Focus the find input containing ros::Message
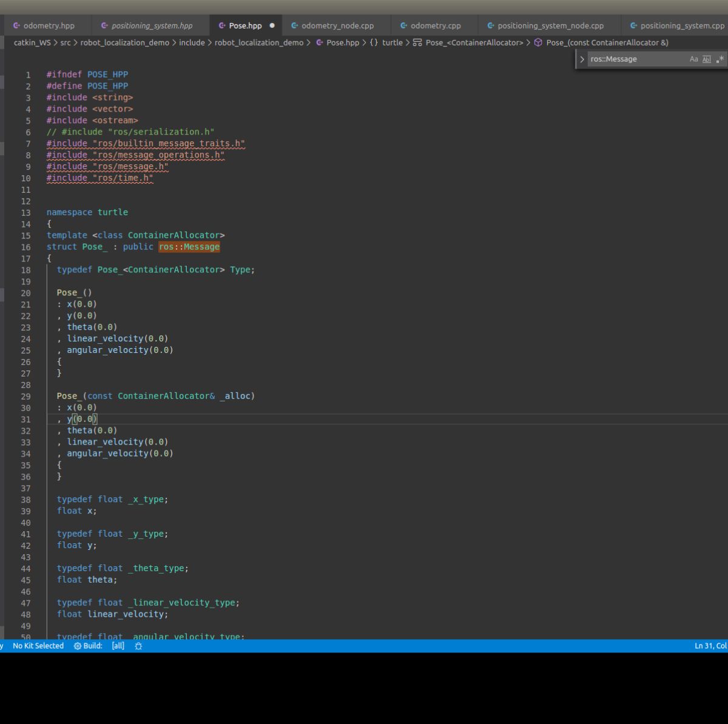 (637, 59)
